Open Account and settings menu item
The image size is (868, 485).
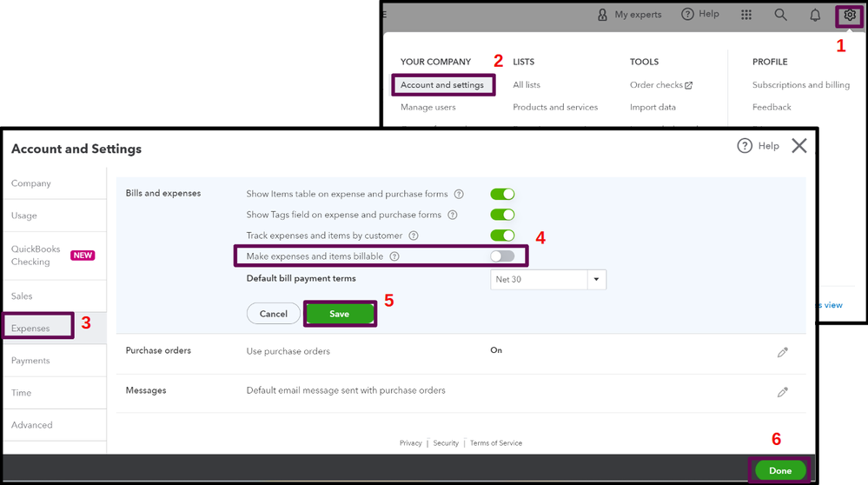pos(442,84)
